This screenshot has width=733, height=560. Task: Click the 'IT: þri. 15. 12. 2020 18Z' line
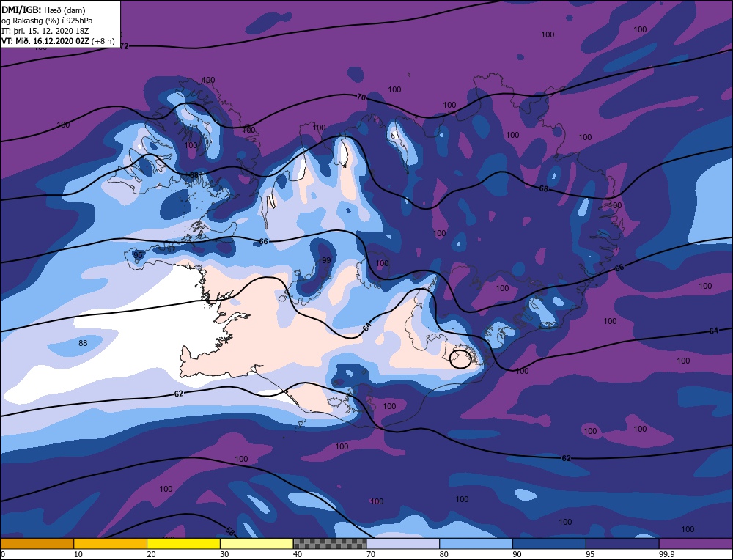(45, 31)
